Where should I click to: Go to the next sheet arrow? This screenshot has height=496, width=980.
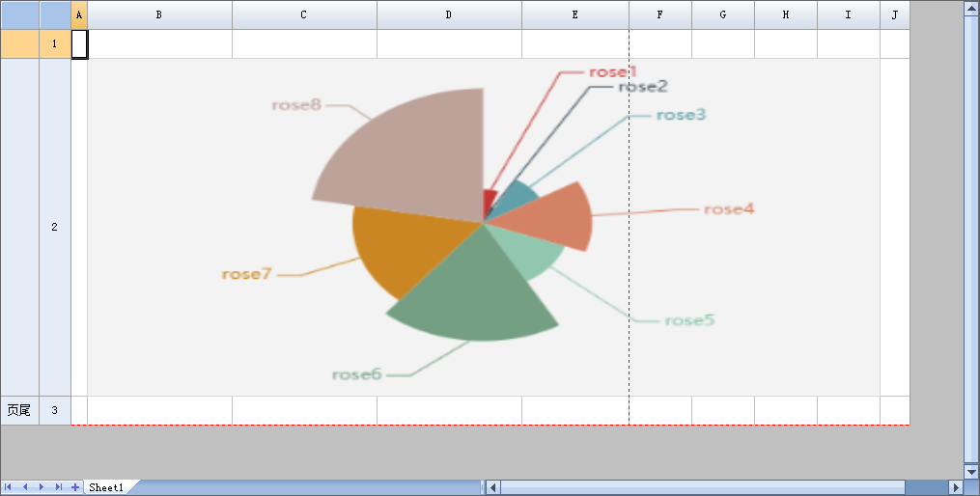(42, 487)
